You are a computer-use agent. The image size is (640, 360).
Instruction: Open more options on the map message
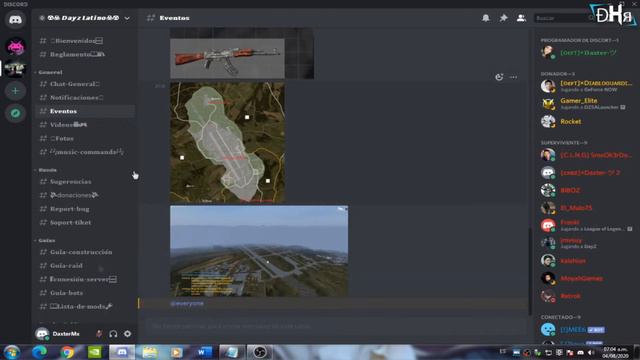point(513,77)
